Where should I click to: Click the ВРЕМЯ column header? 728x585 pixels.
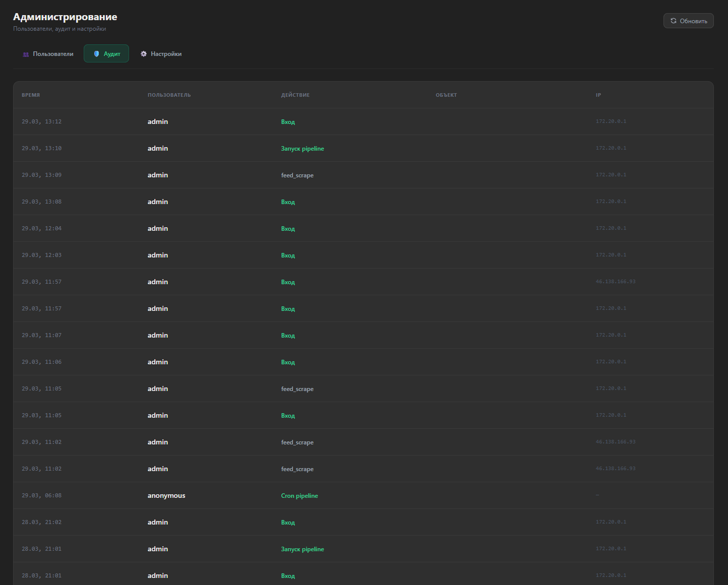(31, 95)
